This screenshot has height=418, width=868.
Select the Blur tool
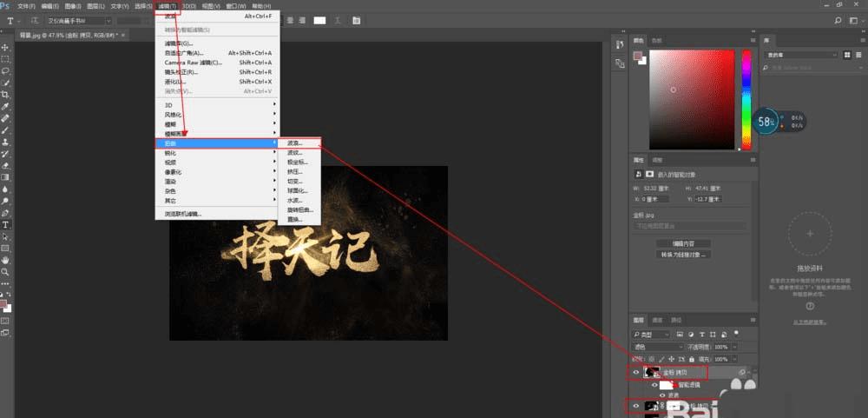5,189
